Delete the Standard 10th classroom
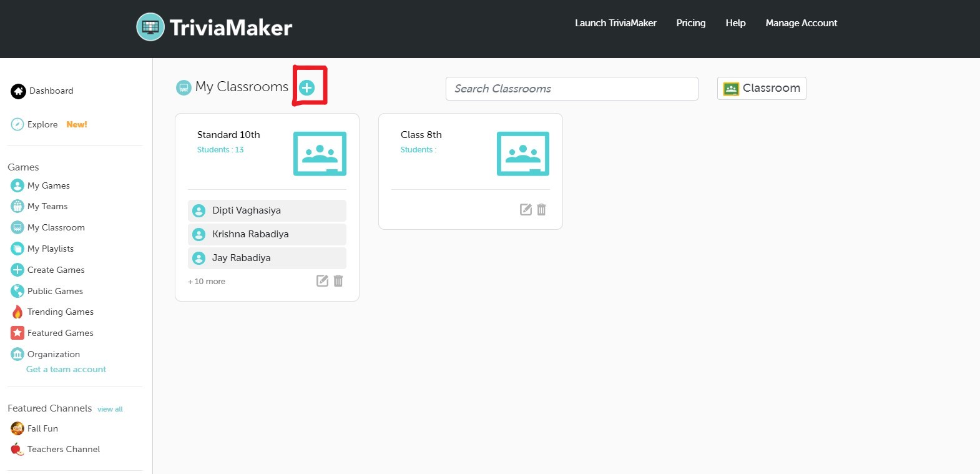 coord(338,281)
